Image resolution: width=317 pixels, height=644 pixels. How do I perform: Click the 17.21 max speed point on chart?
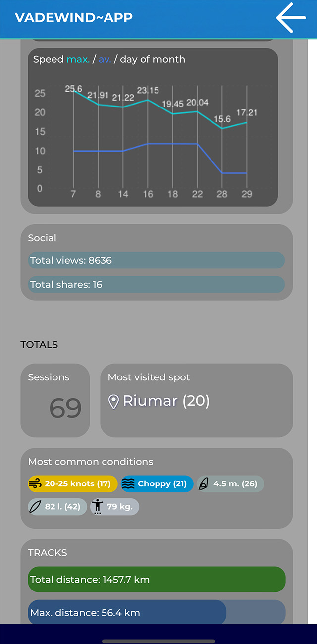[246, 122]
